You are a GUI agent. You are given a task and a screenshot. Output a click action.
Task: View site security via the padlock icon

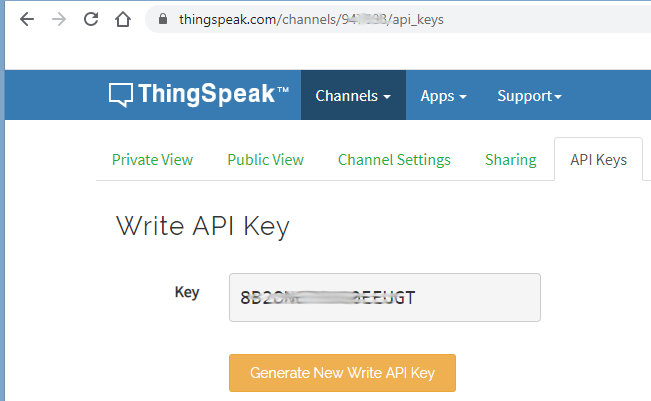pos(163,19)
